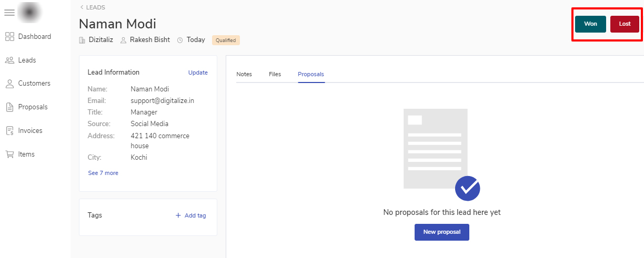The height and width of the screenshot is (258, 644).
Task: Open the hamburger menu icon
Action: [x=9, y=13]
